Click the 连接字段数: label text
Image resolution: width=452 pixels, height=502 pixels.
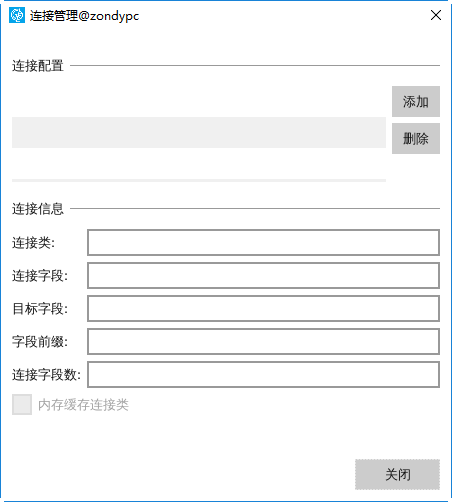[46, 375]
